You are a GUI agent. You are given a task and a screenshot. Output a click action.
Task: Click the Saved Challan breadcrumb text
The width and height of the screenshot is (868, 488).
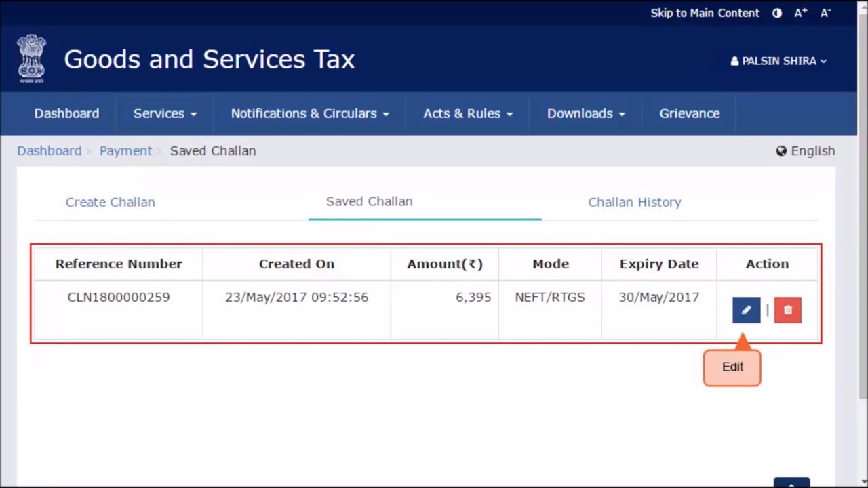tap(213, 151)
